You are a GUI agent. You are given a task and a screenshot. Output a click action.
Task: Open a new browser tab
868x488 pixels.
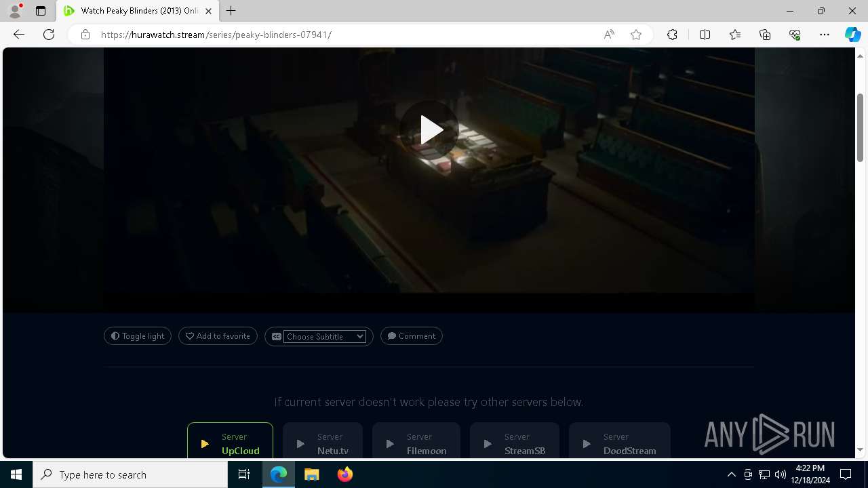tap(231, 11)
